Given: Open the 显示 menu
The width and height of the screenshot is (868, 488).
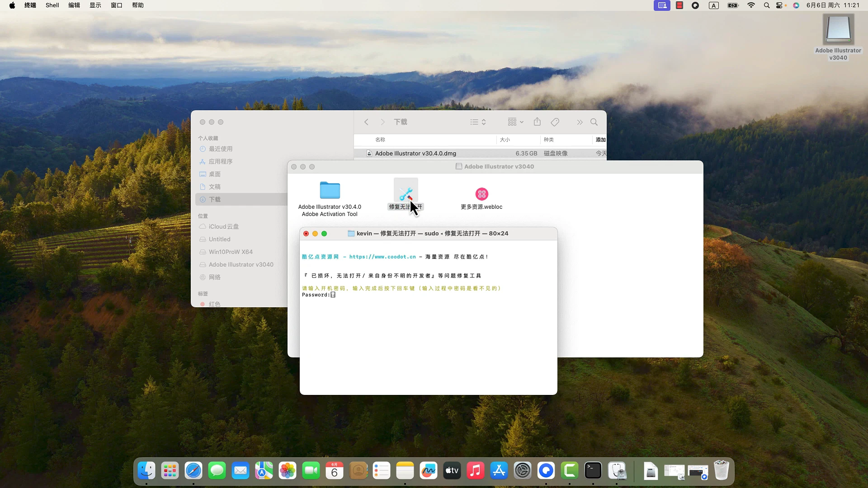Looking at the screenshot, I should click(x=95, y=5).
